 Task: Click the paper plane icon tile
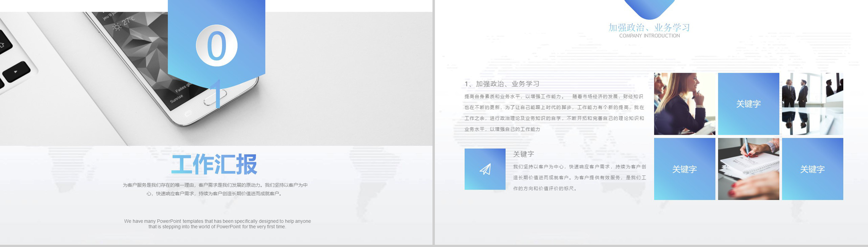pyautogui.click(x=484, y=169)
